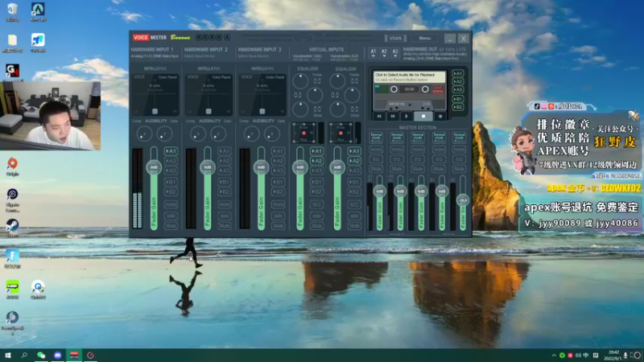Screen dimensions: 644x362
Task: Open the A1 hardware out device dropdown
Action: tap(373, 52)
